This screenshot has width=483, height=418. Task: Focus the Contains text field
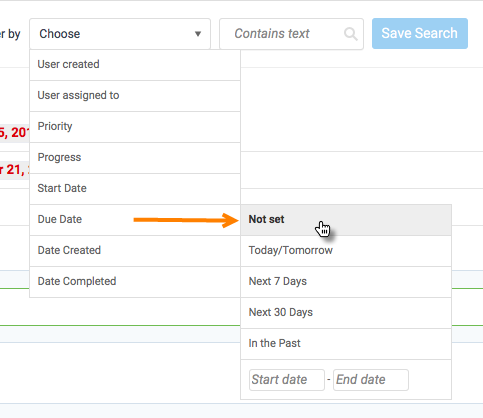[291, 34]
